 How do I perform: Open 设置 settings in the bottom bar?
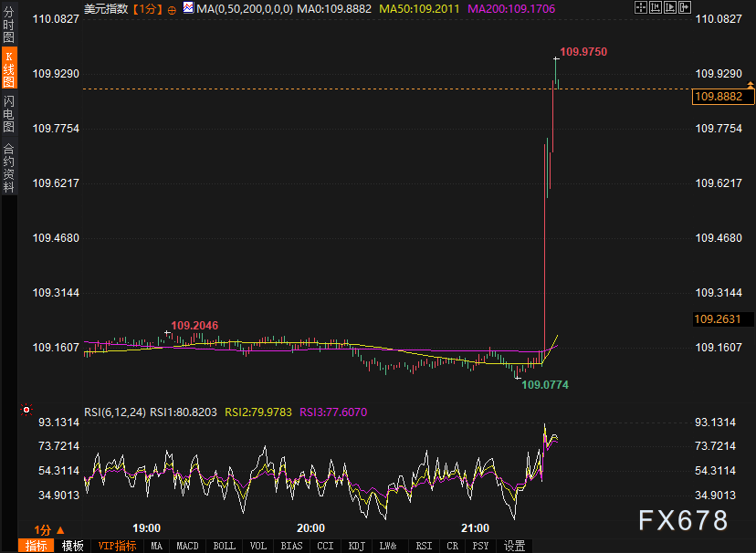tap(515, 546)
